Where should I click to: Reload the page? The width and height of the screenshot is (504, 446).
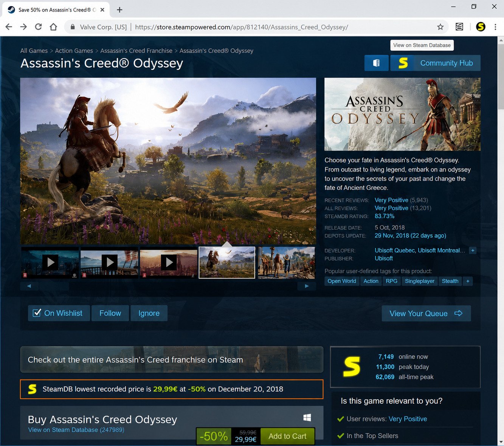tap(38, 27)
